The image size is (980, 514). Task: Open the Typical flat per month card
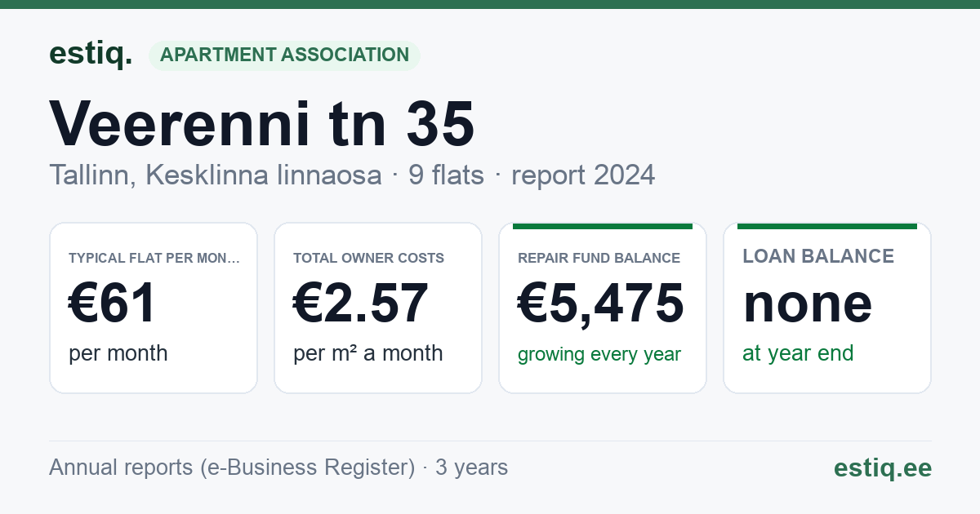click(154, 308)
